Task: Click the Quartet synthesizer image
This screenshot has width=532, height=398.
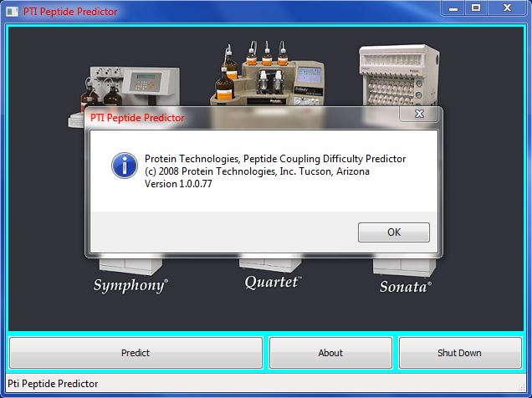Action: tap(268, 73)
